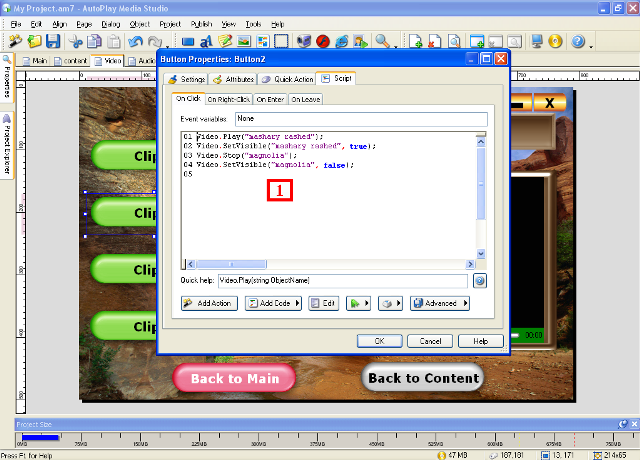Click the yellow help question mark icon
640x460 pixels.
coord(578,42)
